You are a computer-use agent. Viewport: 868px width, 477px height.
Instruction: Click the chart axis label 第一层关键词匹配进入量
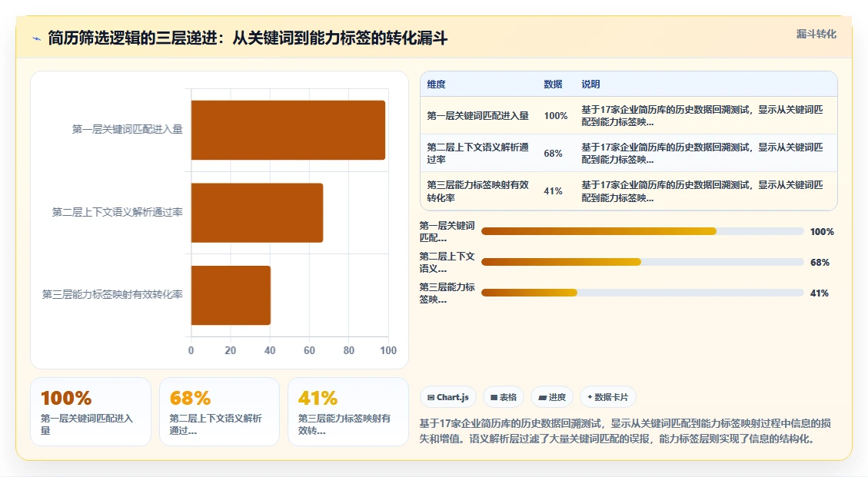pyautogui.click(x=128, y=130)
